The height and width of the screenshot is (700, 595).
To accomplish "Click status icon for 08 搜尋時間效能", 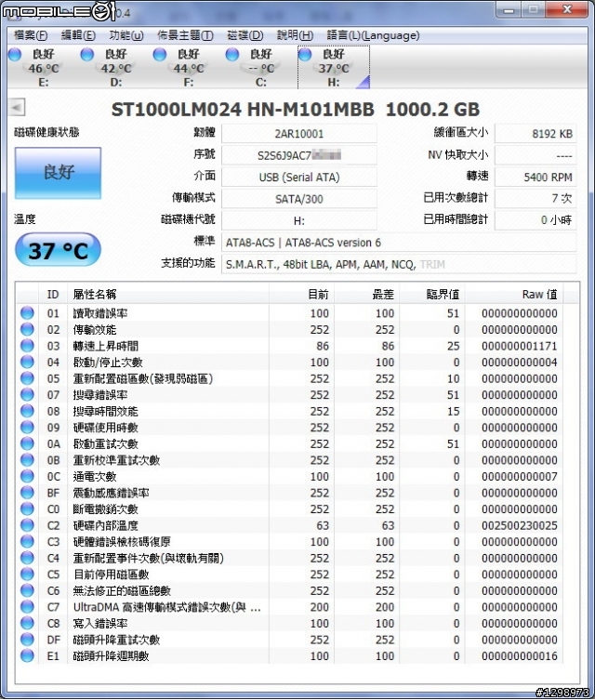I will coord(27,411).
